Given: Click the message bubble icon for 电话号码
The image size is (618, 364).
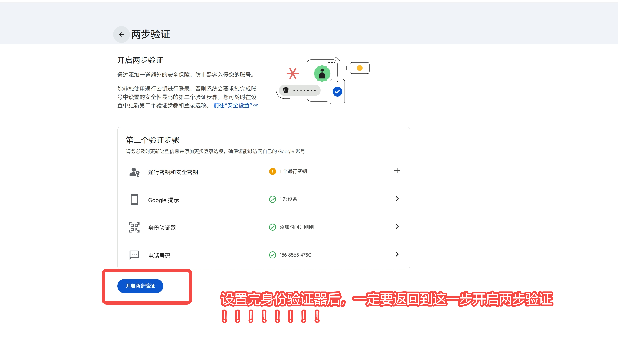Looking at the screenshot, I should (134, 255).
